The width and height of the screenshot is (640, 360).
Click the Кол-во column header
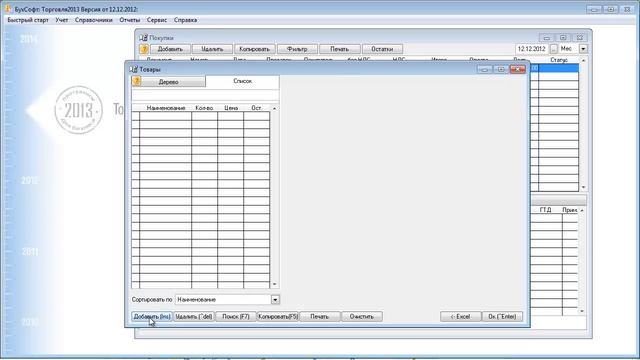tap(204, 108)
